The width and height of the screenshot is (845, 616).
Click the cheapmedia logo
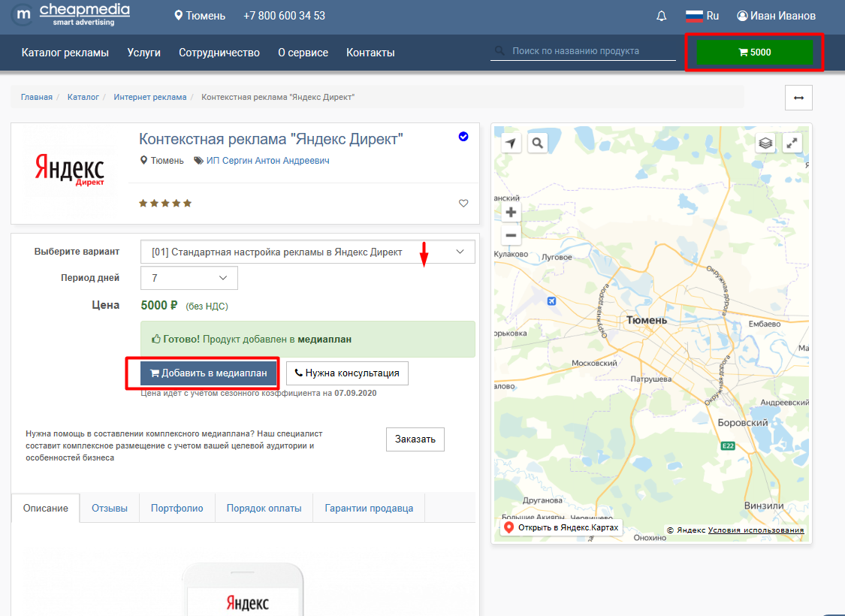[x=71, y=14]
